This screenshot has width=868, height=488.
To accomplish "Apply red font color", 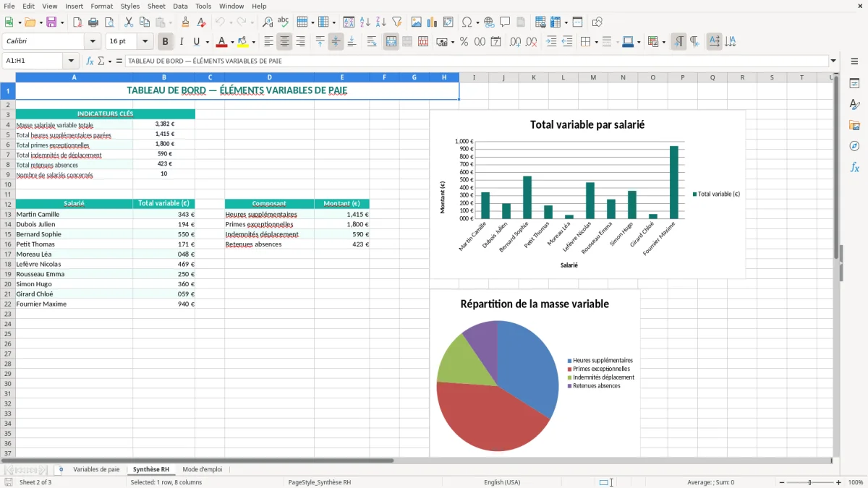I will pyautogui.click(x=221, y=42).
